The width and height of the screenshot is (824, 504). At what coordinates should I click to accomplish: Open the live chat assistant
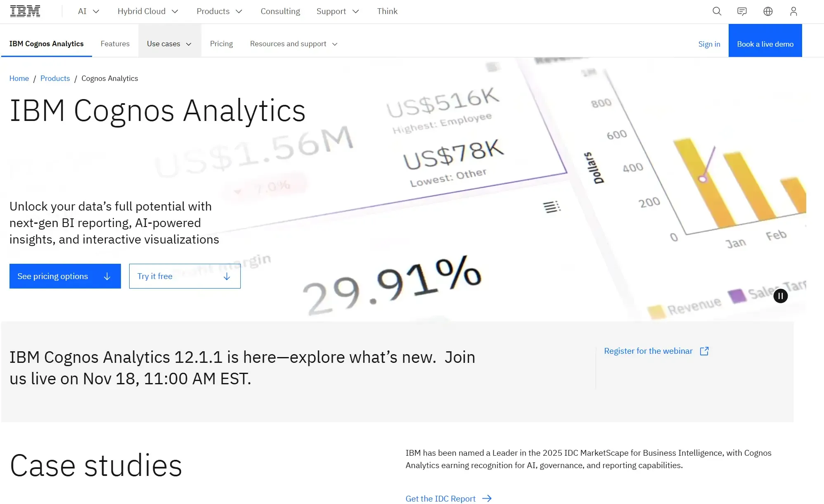point(742,11)
